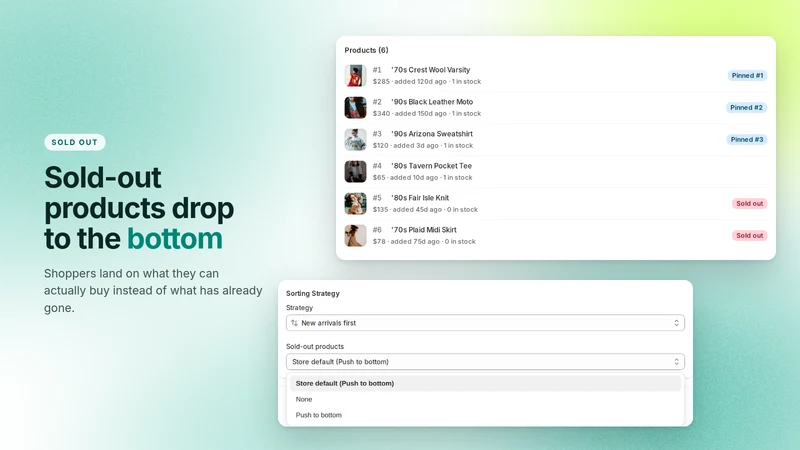Click the '$340 · added 150d ago' details line
The image size is (800, 450).
(427, 114)
